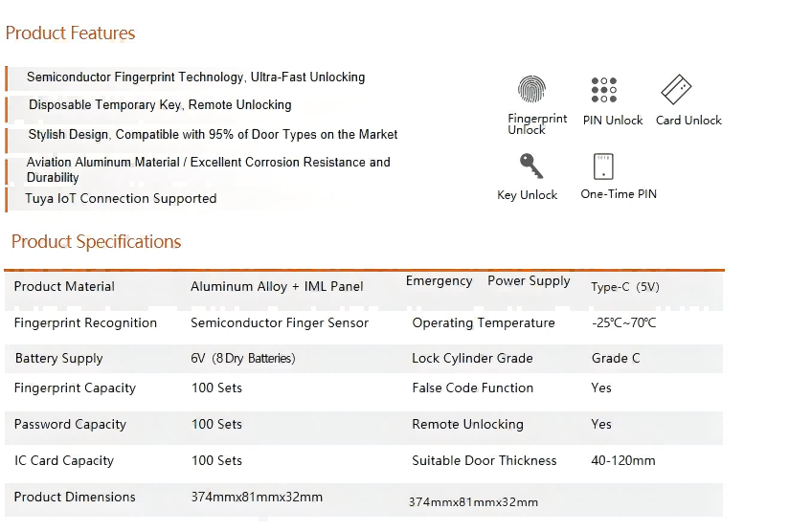Image resolution: width=789 pixels, height=532 pixels.
Task: Select the Type-C (5V) power value
Action: (x=624, y=288)
